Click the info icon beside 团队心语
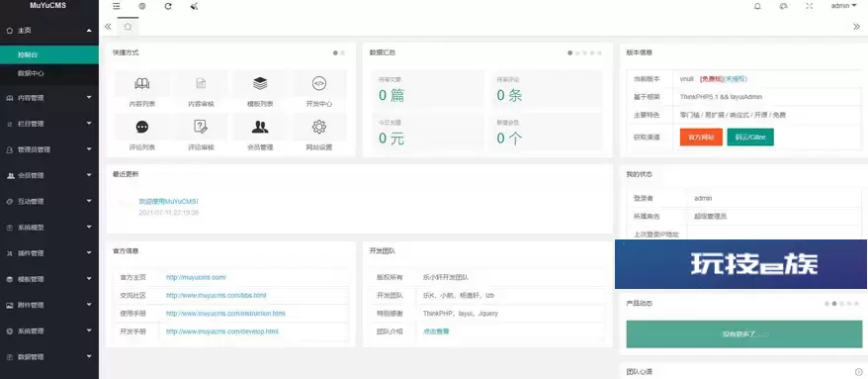Image resolution: width=868 pixels, height=379 pixels. pos(858,372)
